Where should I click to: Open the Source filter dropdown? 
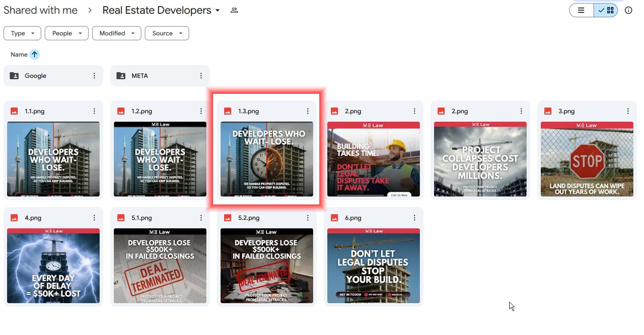(x=167, y=33)
